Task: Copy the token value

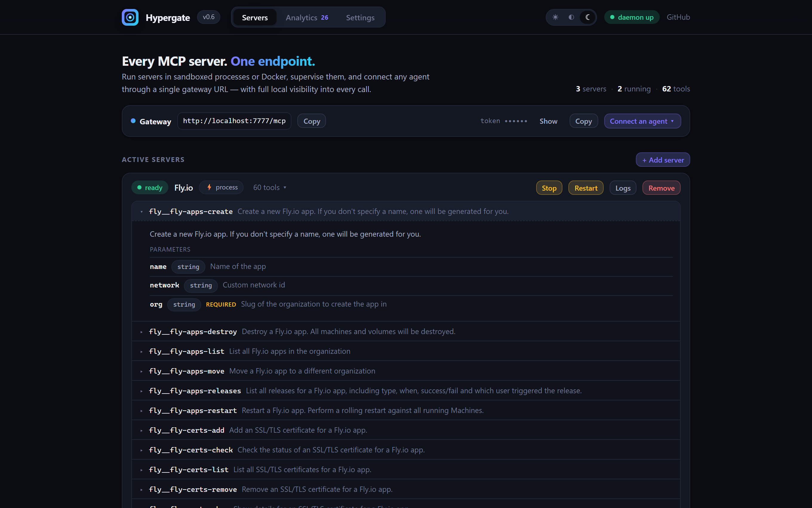Action: [584, 121]
